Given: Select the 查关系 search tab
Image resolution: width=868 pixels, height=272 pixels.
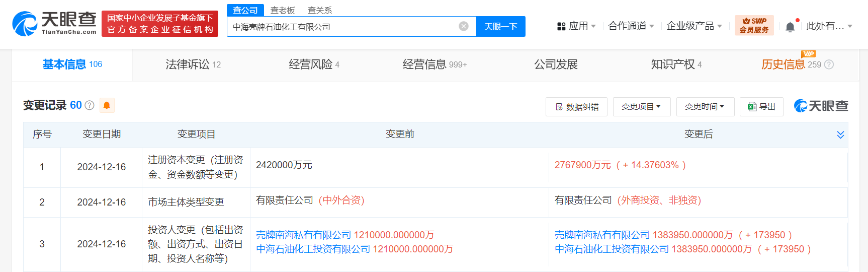Looking at the screenshot, I should click(x=320, y=10).
